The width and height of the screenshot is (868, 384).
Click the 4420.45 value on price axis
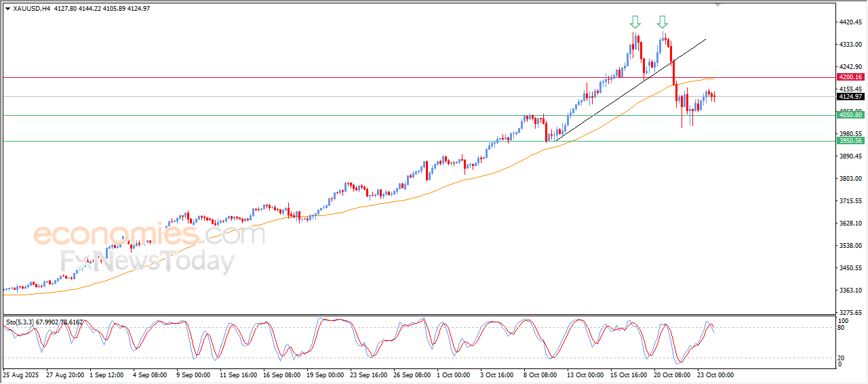[x=850, y=22]
